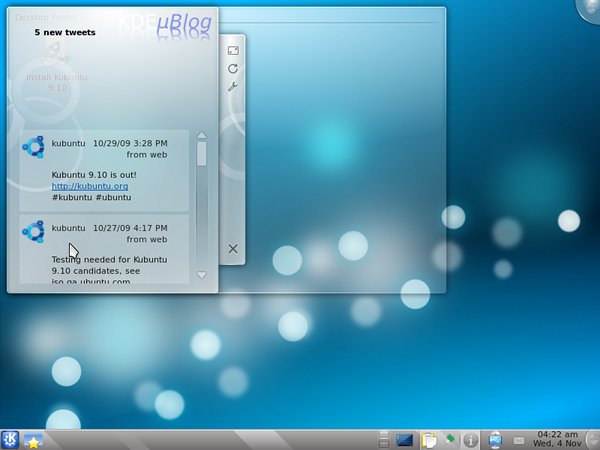Click the starred folder icon in the panel

(33, 440)
